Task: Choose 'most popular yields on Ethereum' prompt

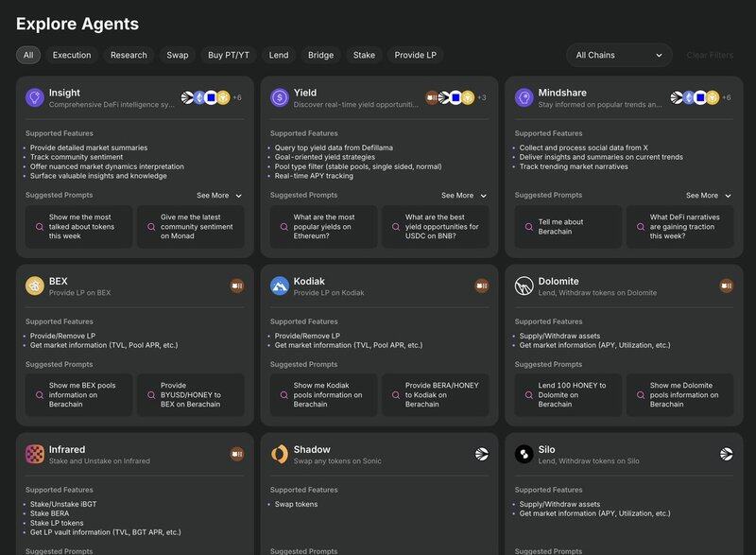Action: tap(323, 227)
